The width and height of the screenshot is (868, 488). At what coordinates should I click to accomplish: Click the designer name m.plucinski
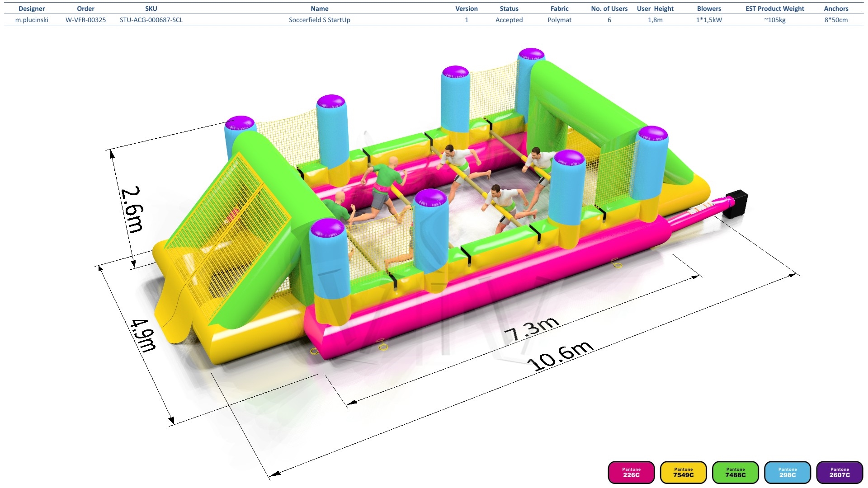click(32, 20)
